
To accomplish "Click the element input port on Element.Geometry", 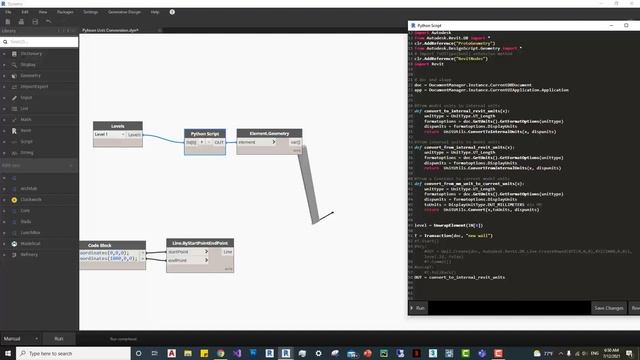I will pyautogui.click(x=257, y=142).
